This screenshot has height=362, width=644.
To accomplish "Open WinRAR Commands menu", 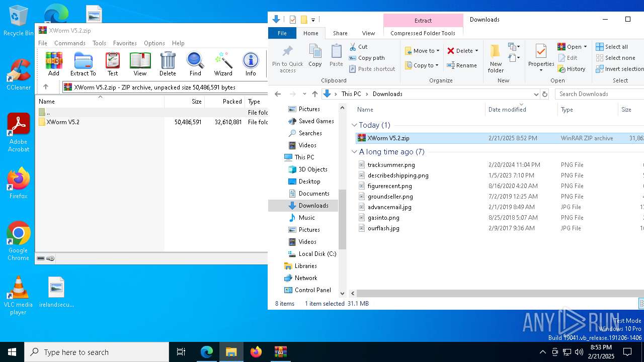I will tap(70, 43).
